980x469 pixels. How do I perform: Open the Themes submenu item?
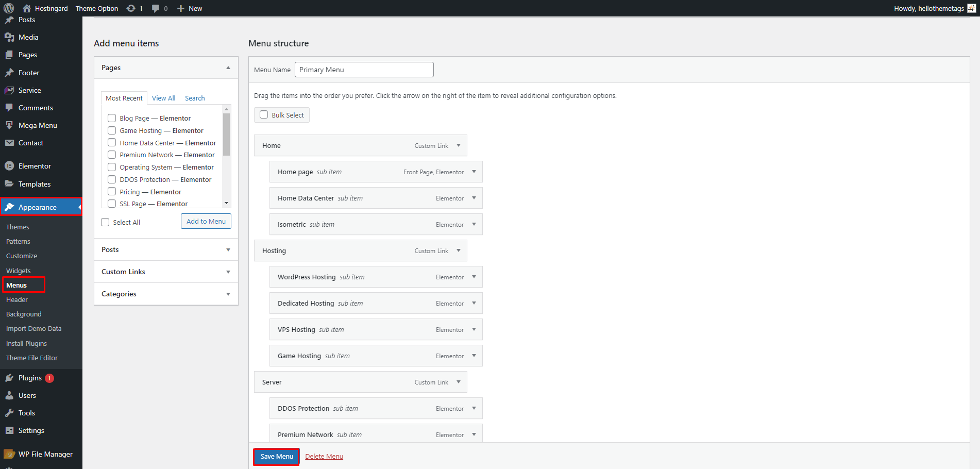click(18, 227)
